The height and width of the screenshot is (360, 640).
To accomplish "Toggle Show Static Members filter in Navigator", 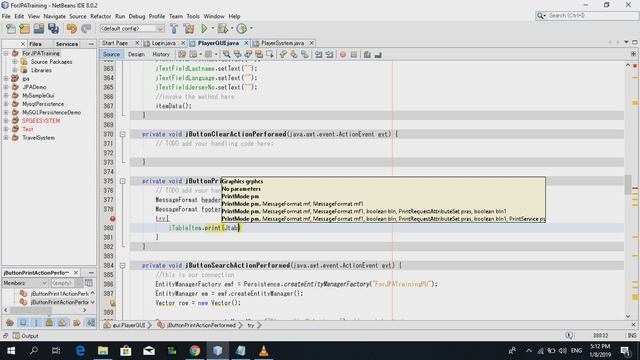I will (36, 323).
